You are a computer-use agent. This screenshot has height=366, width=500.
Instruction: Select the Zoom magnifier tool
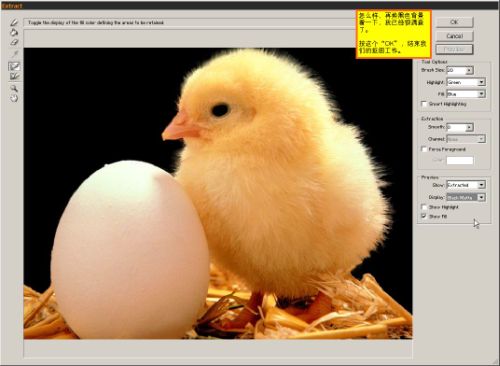14,88
